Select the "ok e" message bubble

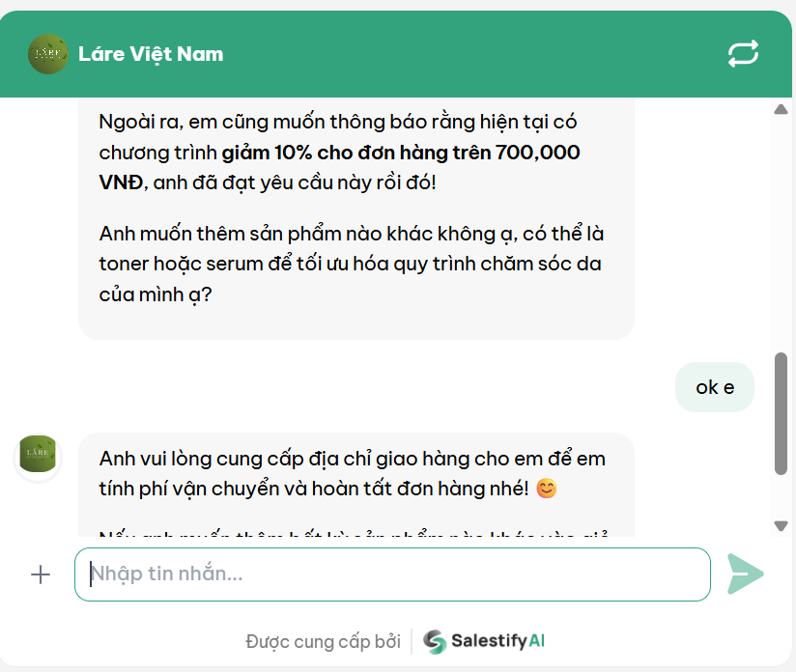(x=714, y=387)
